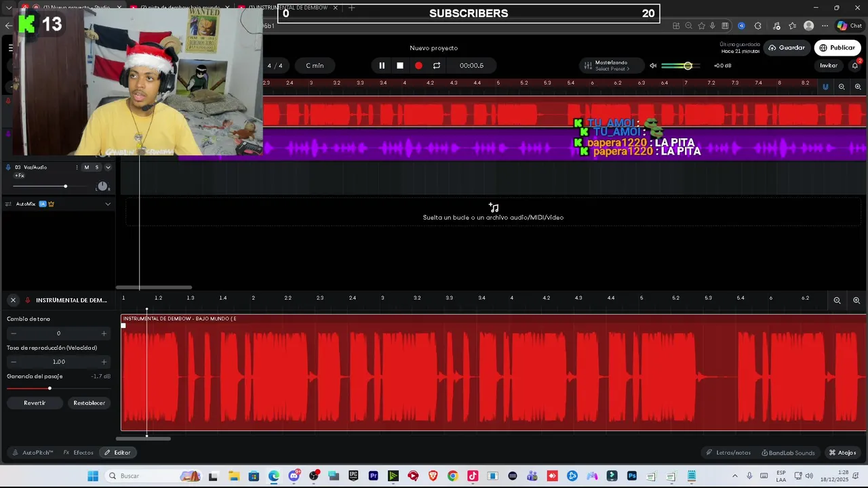
Task: Open the C min key selector
Action: [315, 66]
